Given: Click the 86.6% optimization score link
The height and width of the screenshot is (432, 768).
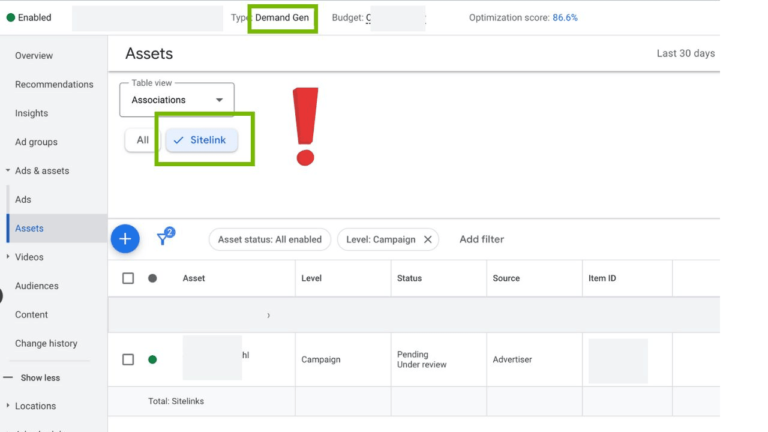Looking at the screenshot, I should tap(565, 18).
